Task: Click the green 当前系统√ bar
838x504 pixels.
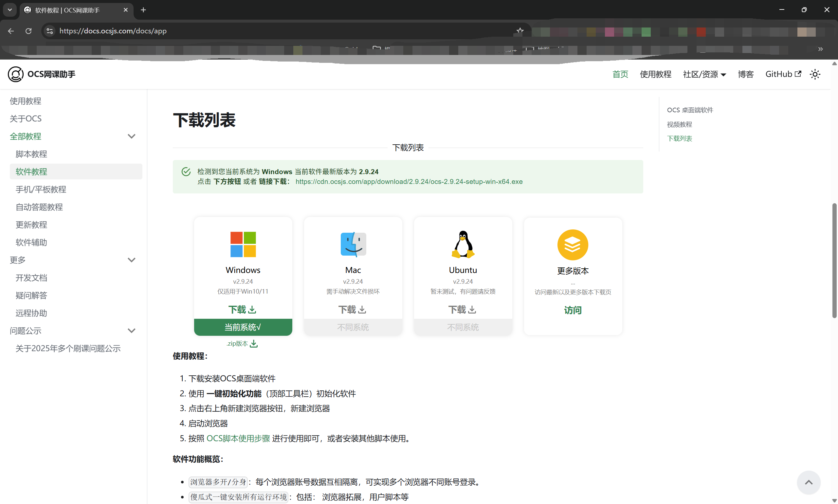Action: (x=243, y=327)
